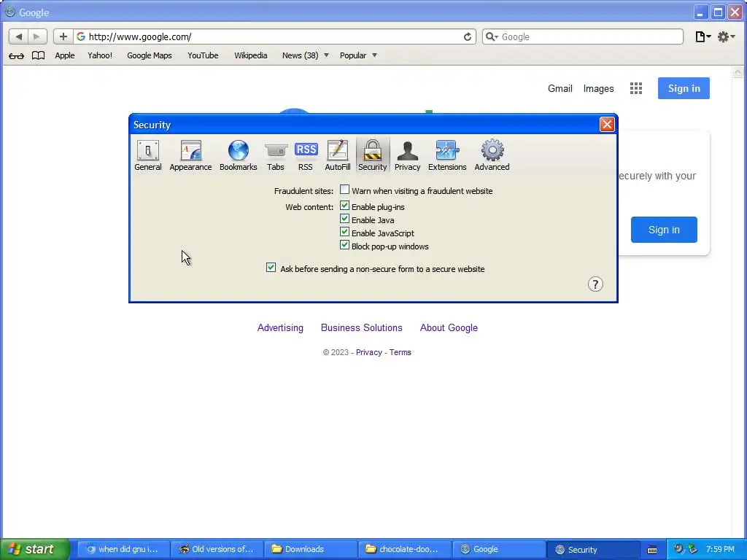The image size is (747, 560).
Task: Open the Appearance preferences pane
Action: 190,155
